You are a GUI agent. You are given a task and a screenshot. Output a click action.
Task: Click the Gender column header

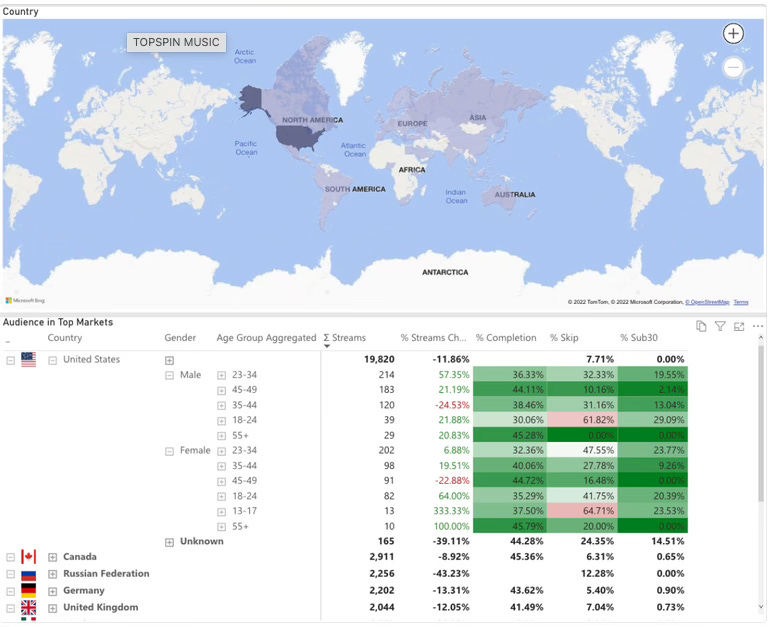coord(180,338)
